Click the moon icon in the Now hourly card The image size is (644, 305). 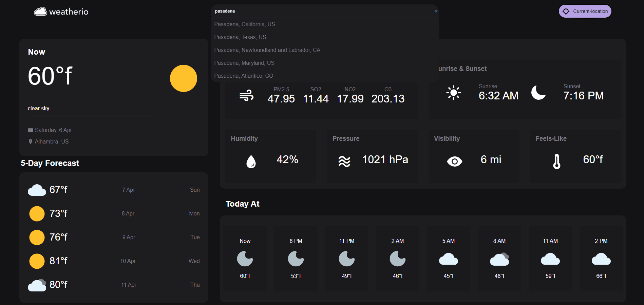click(x=245, y=259)
